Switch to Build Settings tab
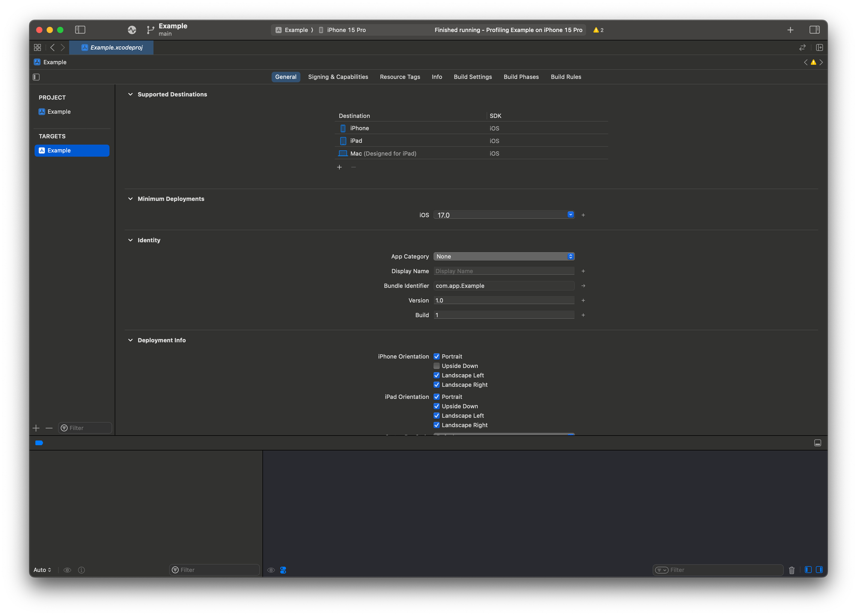This screenshot has height=616, width=857. click(473, 77)
